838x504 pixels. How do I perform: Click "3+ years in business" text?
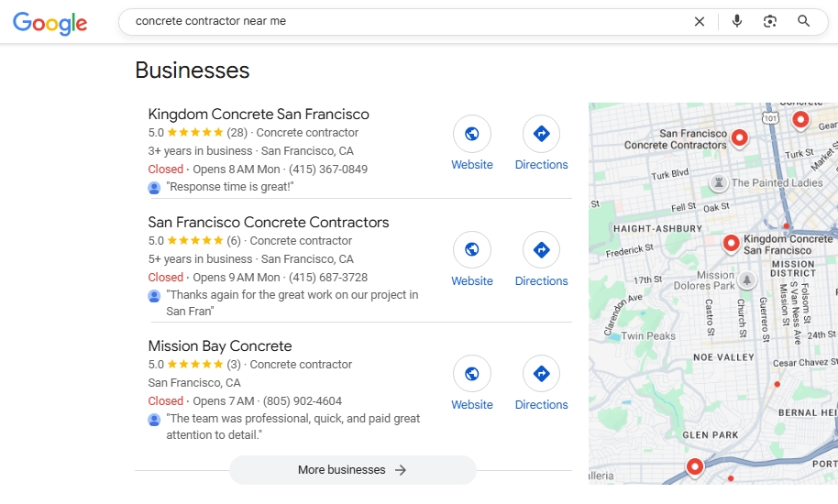[x=200, y=151]
